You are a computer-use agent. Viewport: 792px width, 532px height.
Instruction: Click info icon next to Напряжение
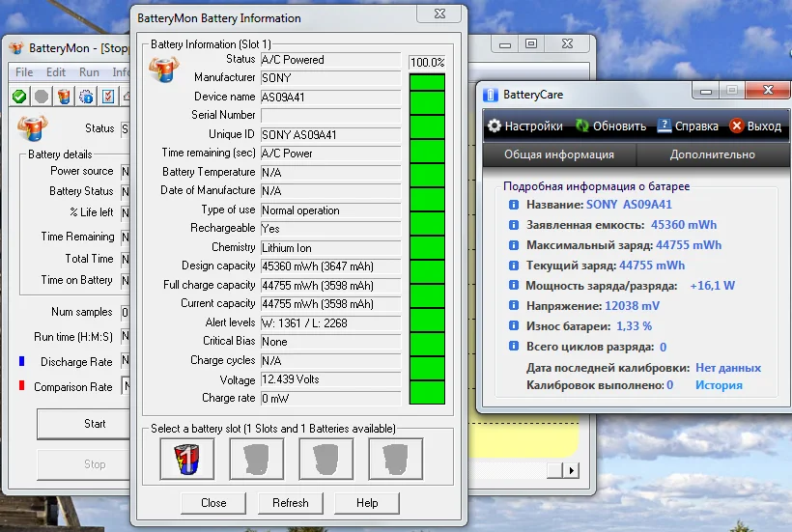[514, 305]
